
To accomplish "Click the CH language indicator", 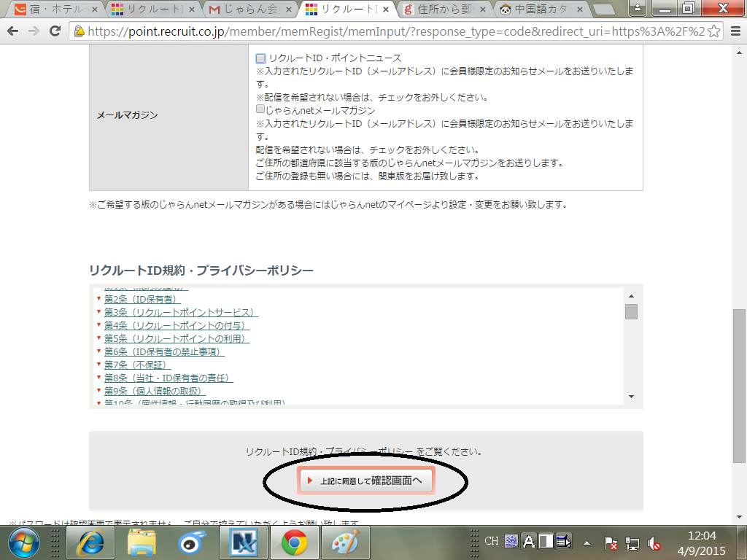I will coord(492,542).
